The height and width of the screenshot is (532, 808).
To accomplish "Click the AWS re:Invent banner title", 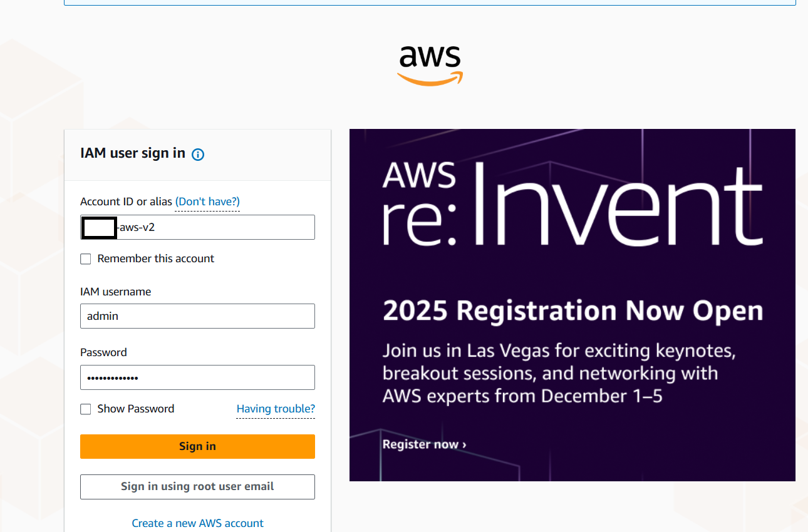I will (572, 205).
